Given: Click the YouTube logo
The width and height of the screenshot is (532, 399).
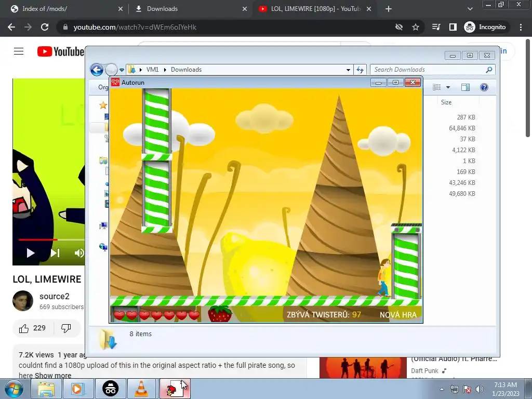Looking at the screenshot, I should tap(60, 51).
